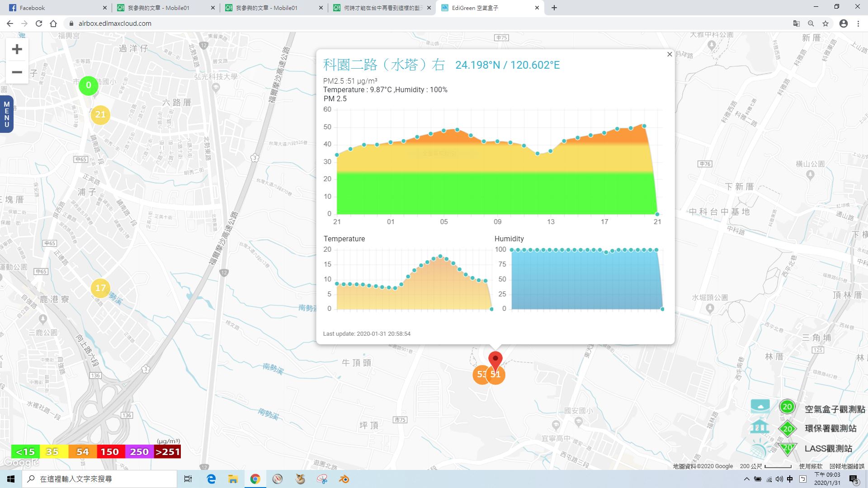Click the <15 green legend swatch
Viewport: 868px width, 488px height.
(25, 451)
